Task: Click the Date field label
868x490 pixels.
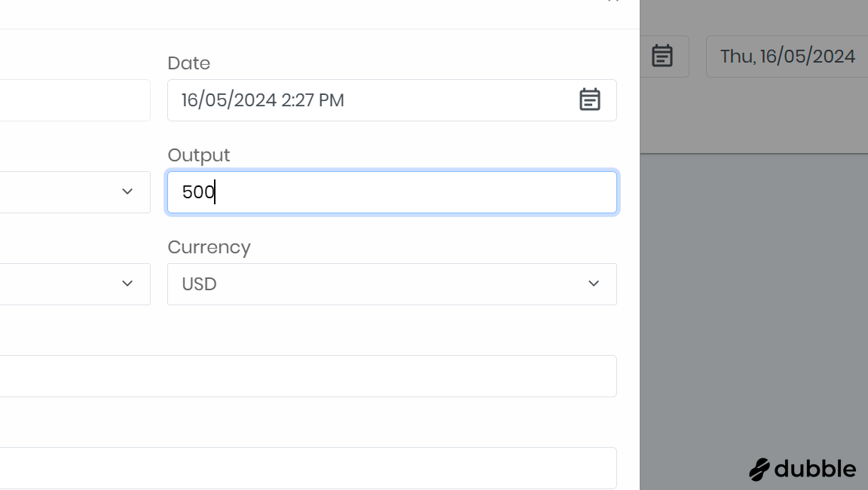Action: 188,63
